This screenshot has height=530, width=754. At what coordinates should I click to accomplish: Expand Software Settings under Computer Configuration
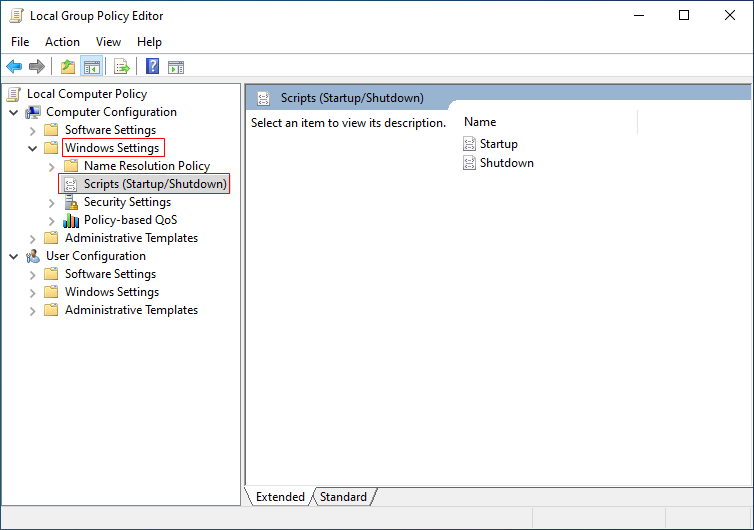[x=33, y=131]
